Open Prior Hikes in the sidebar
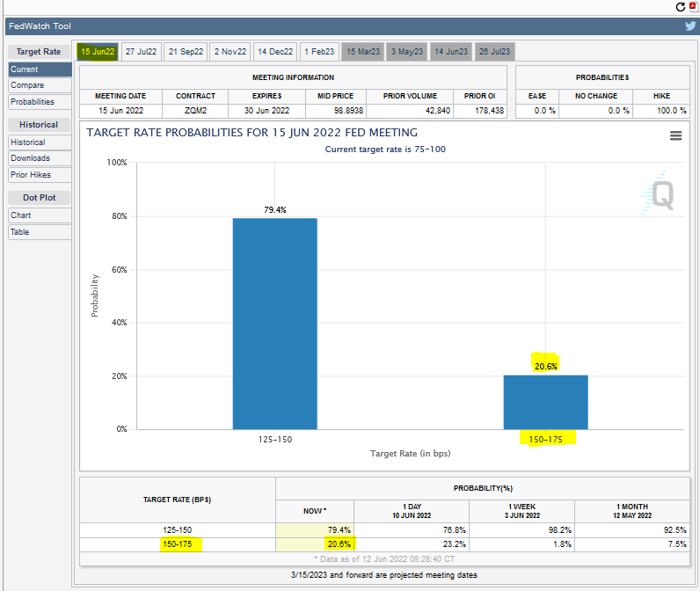Viewport: 700px width, 591px height. click(x=40, y=175)
